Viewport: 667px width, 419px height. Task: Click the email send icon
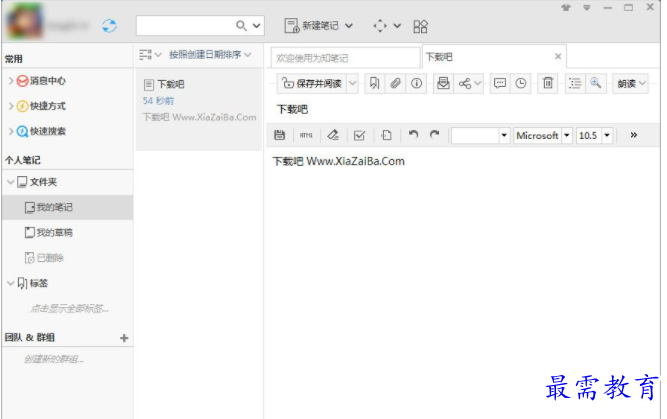[x=443, y=83]
